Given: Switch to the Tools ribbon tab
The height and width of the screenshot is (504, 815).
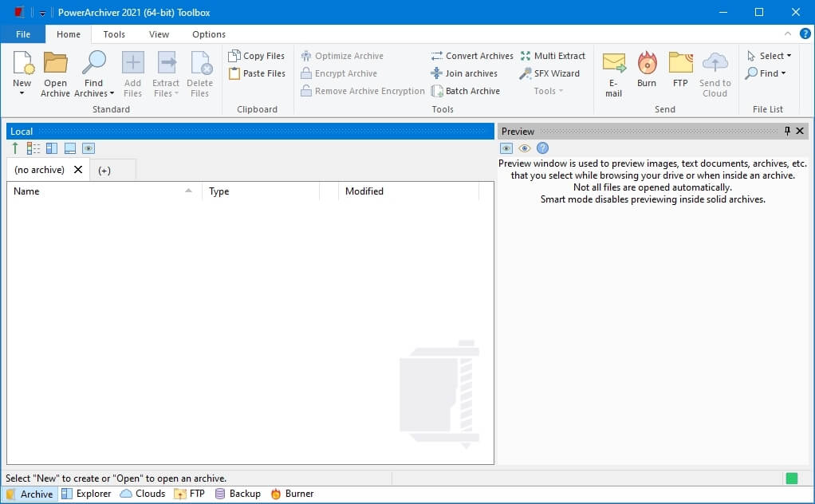Looking at the screenshot, I should 114,34.
